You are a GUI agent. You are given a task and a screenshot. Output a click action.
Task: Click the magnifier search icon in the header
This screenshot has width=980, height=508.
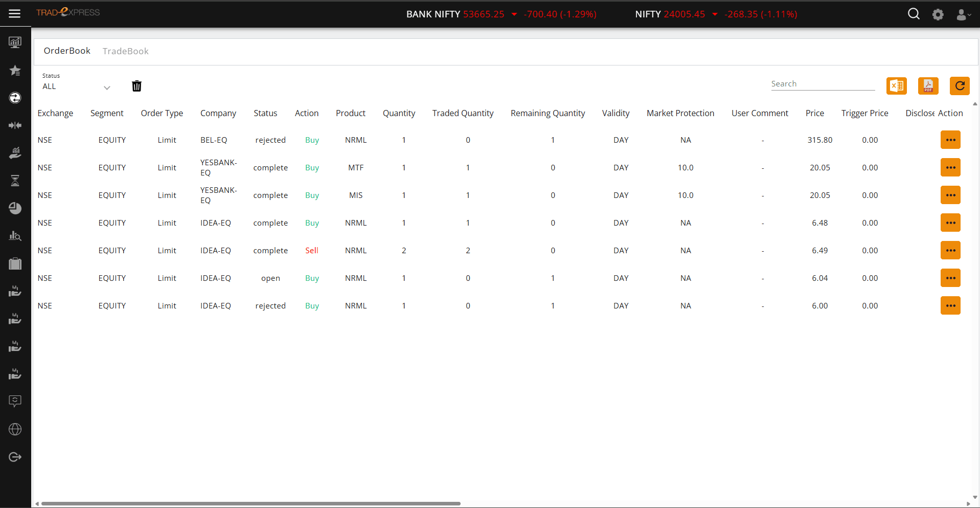pos(914,14)
